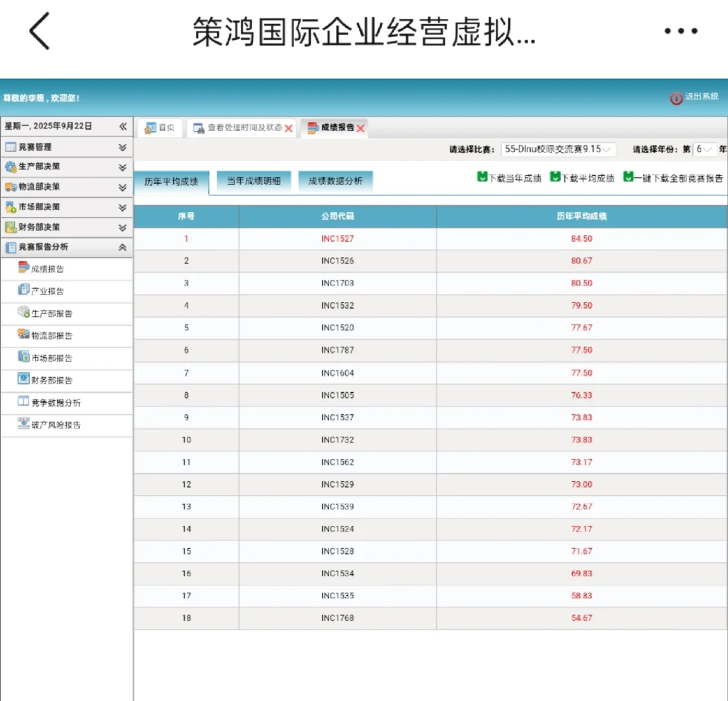This screenshot has height=701, width=728.
Task: Click the 退出系统 text link
Action: 701,96
